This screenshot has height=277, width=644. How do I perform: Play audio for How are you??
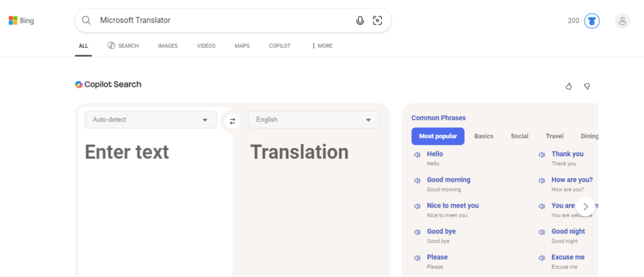pyautogui.click(x=541, y=181)
